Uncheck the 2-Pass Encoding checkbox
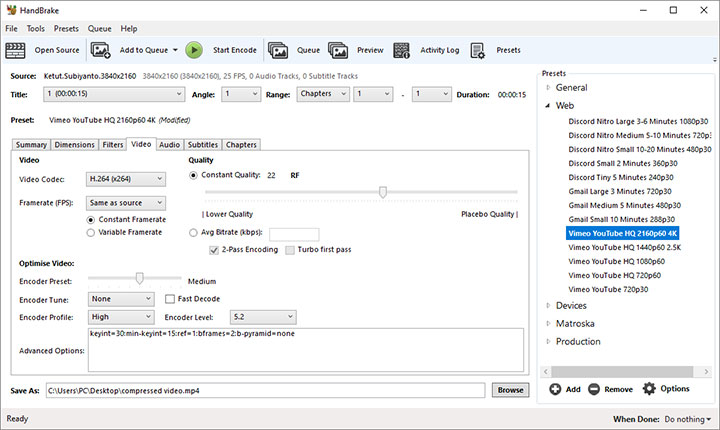 (x=214, y=249)
